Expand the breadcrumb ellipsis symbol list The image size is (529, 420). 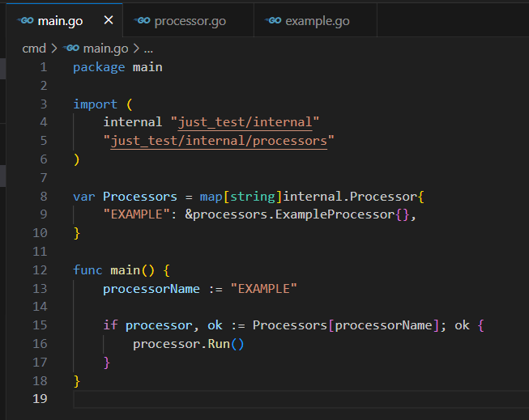point(148,49)
